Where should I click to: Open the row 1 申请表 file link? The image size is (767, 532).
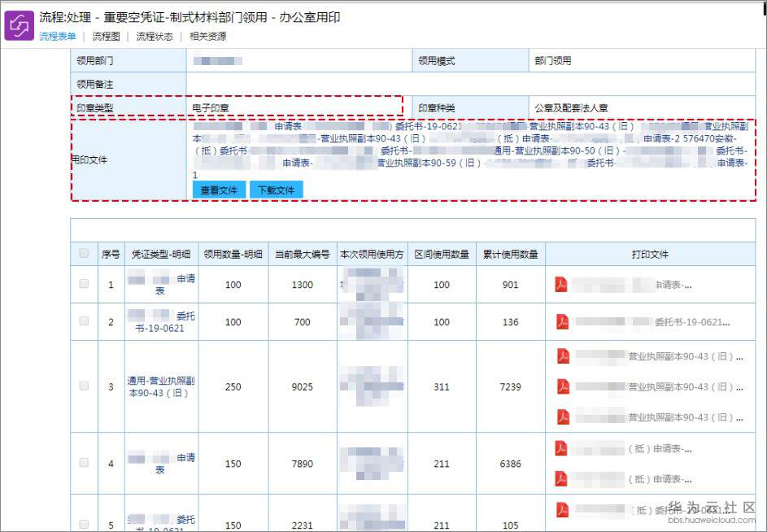(632, 285)
